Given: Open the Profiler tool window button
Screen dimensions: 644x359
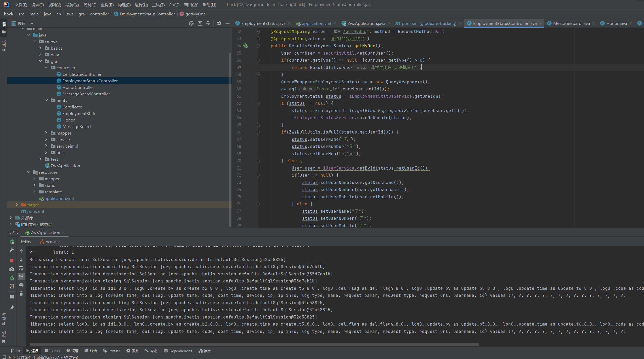Looking at the screenshot, I should [x=112, y=351].
